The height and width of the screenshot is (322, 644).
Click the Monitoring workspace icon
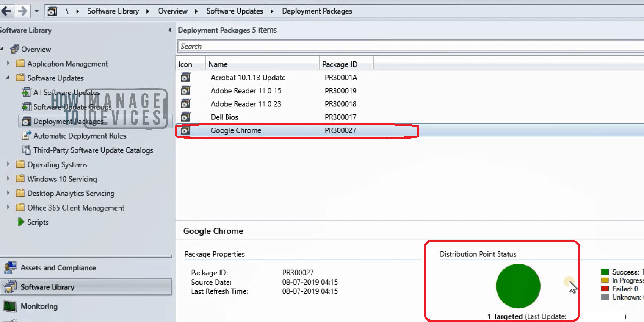pyautogui.click(x=10, y=306)
